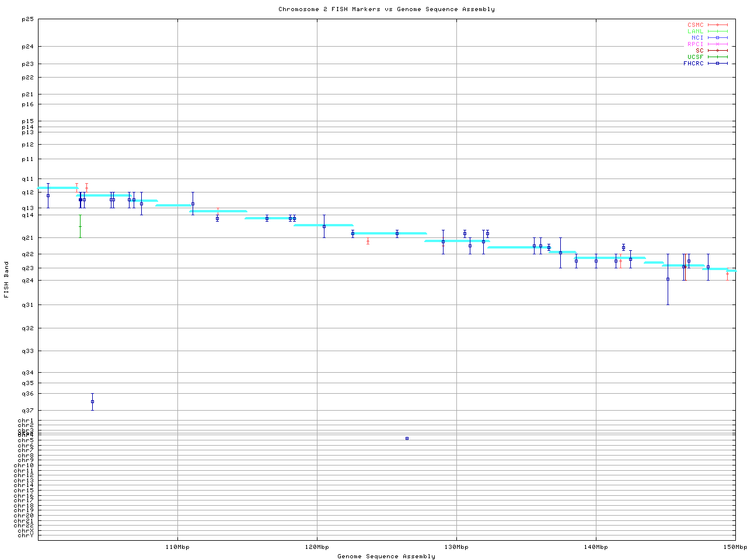Click the NCI legend line sample

pyautogui.click(x=717, y=38)
